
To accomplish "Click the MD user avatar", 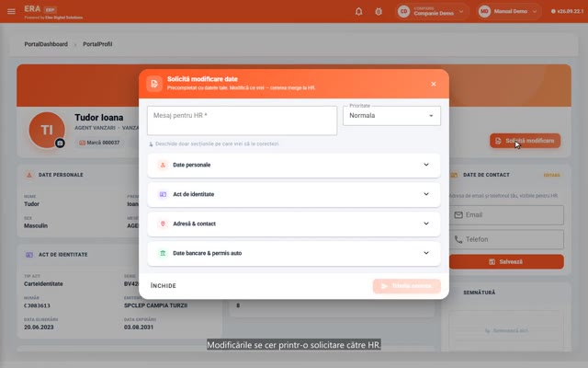I will coord(484,11).
